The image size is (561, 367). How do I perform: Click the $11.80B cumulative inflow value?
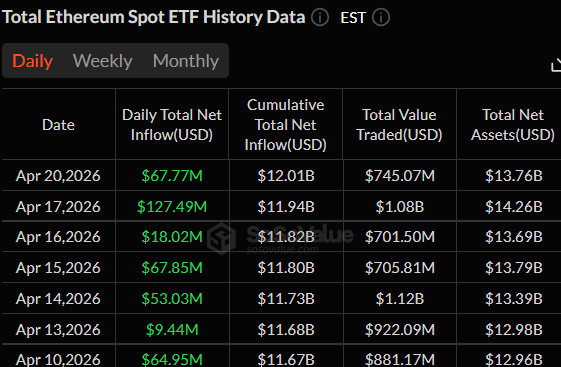286,268
